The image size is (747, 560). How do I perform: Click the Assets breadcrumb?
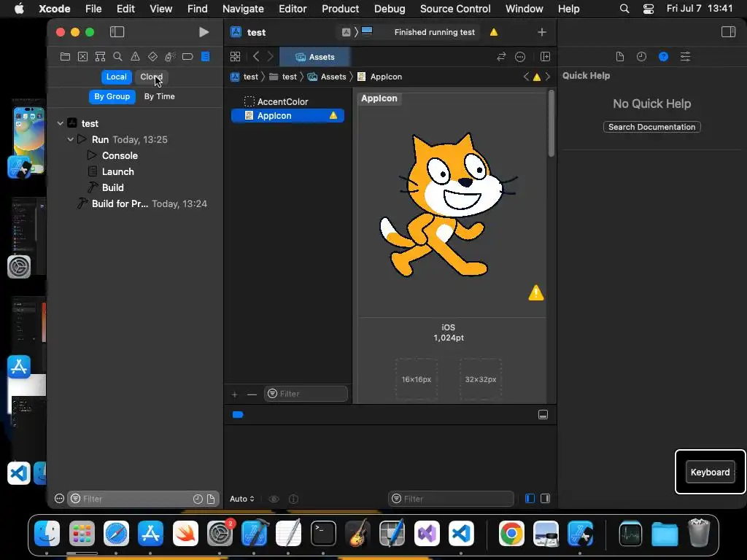pyautogui.click(x=328, y=77)
